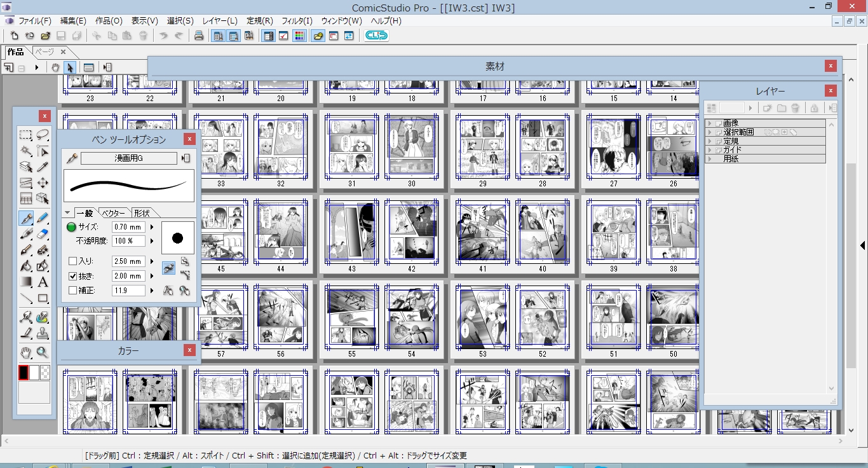Open the 補正 value arrow menu
Image resolution: width=868 pixels, height=468 pixels.
click(x=152, y=291)
